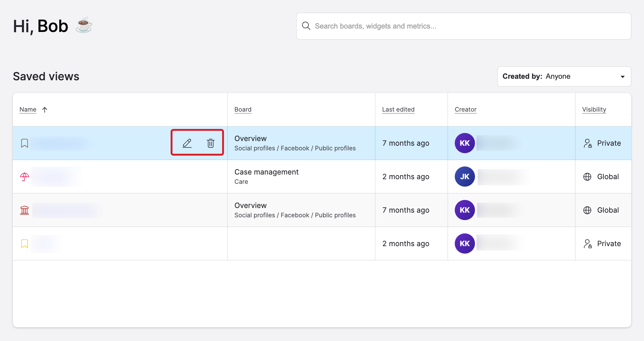The height and width of the screenshot is (341, 644).
Task: Open the Case management Care board row
Action: (266, 176)
